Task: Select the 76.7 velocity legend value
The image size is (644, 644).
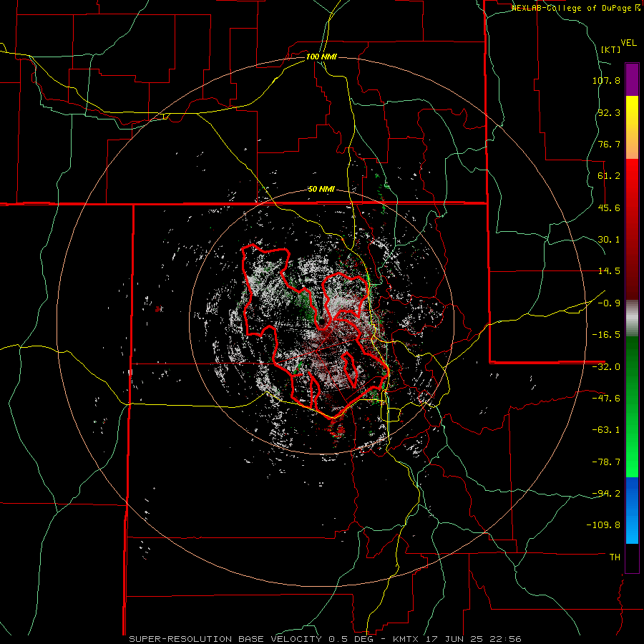Action: (x=609, y=144)
